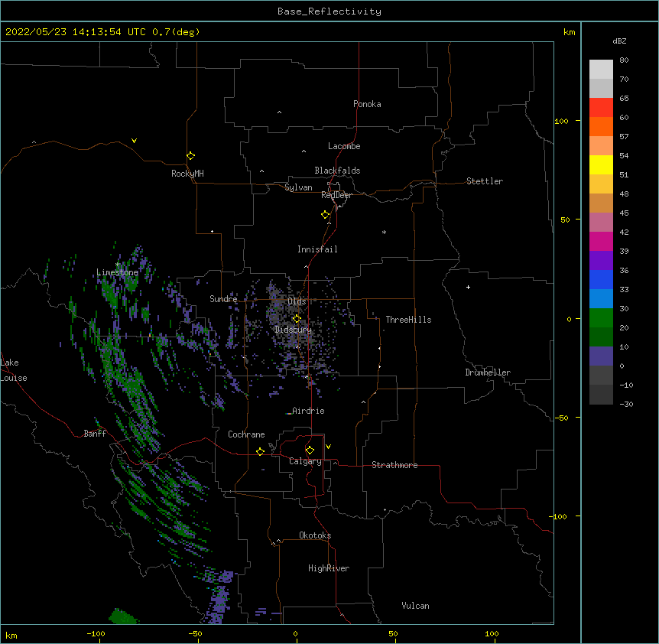Screen dimensions: 659x644
Task: Pick the darkest gray -30 dBZ legend swatch
Action: (x=601, y=395)
